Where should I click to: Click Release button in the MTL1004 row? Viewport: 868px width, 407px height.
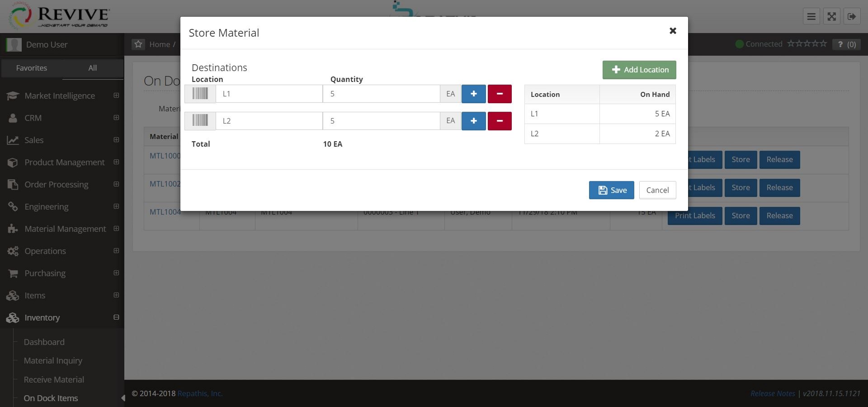coord(779,216)
